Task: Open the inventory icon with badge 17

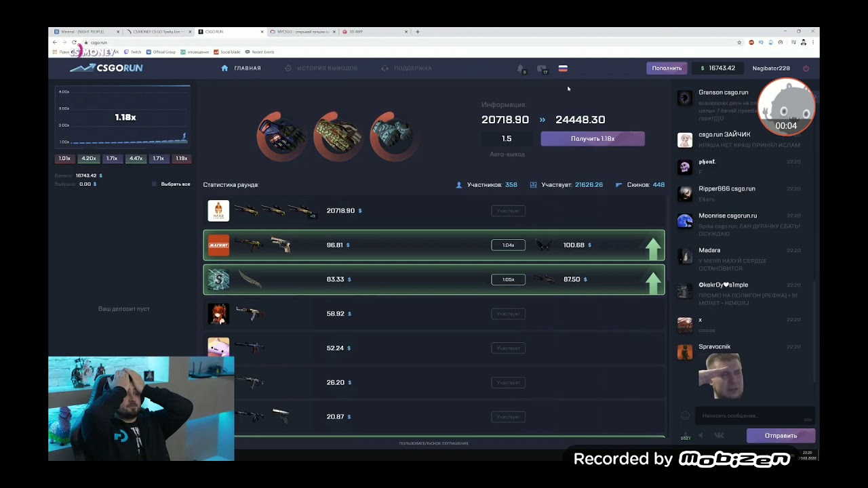Action: pyautogui.click(x=542, y=68)
